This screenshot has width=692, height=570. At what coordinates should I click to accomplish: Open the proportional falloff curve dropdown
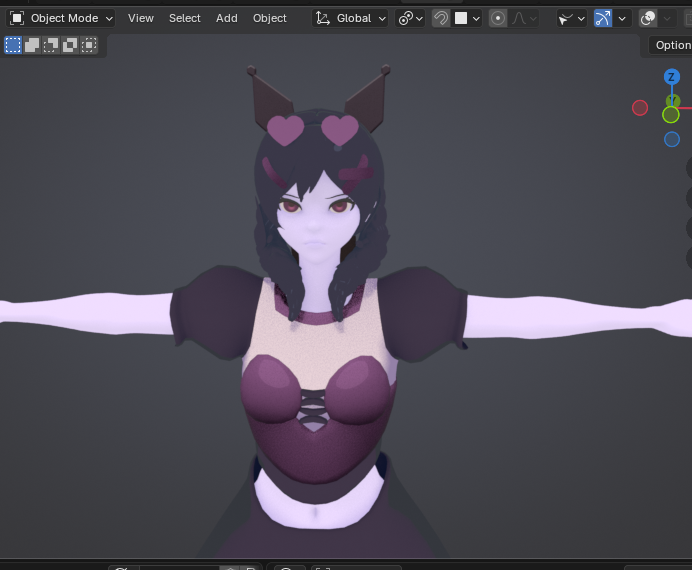tap(524, 19)
